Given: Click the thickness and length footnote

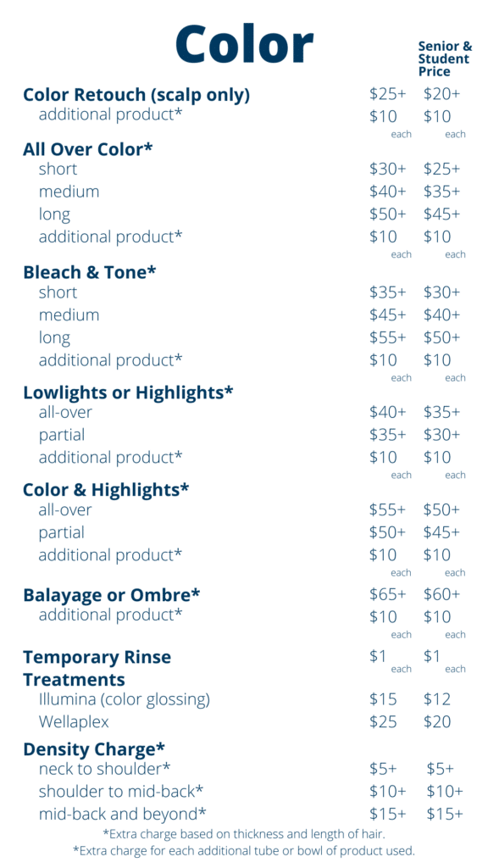Looking at the screenshot, I should pos(244,834).
